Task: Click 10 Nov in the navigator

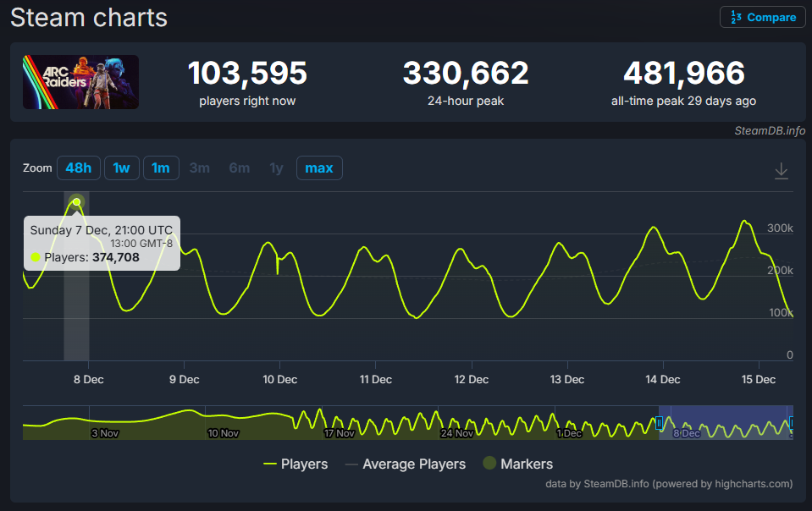Action: tap(224, 433)
